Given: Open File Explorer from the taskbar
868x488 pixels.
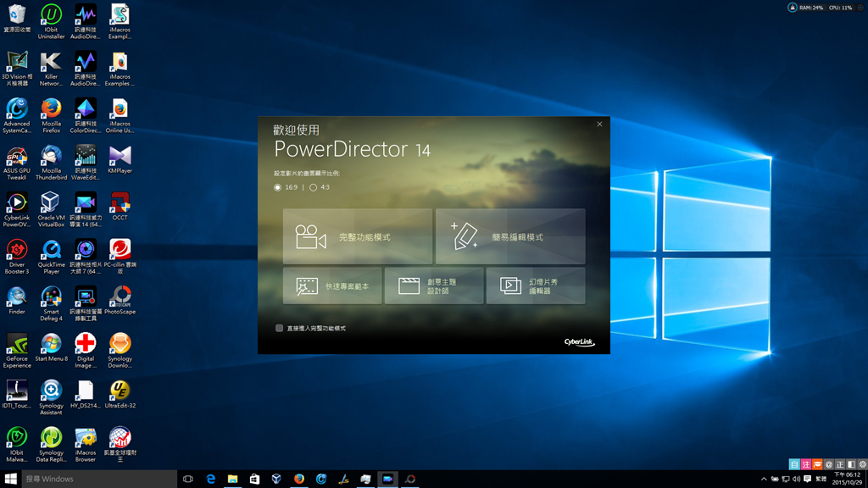Looking at the screenshot, I should tap(232, 479).
